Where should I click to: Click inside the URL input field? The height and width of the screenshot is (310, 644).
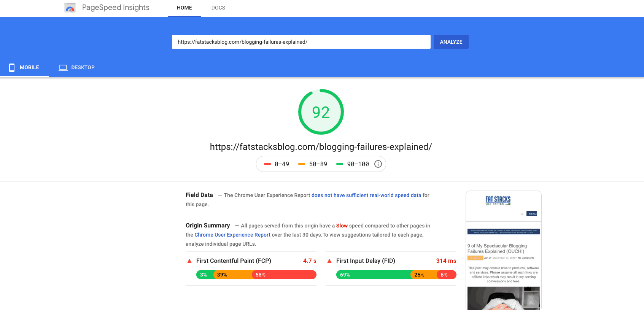301,42
